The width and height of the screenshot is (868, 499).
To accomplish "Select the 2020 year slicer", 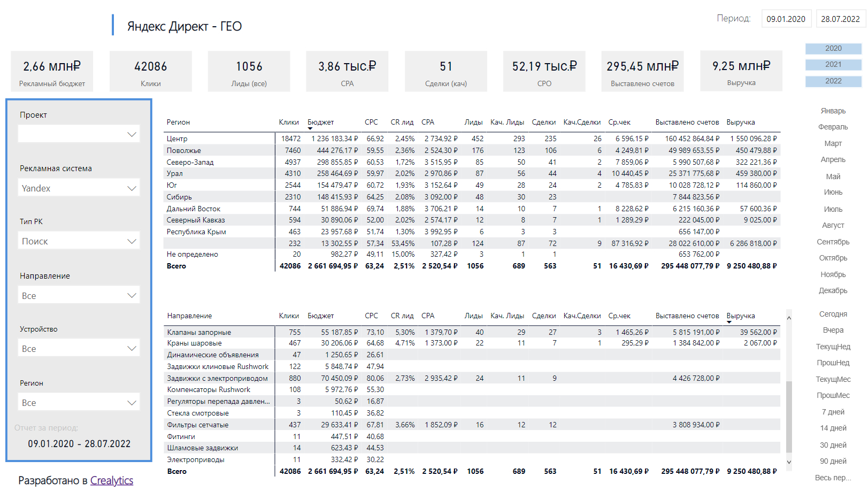I will pos(833,49).
